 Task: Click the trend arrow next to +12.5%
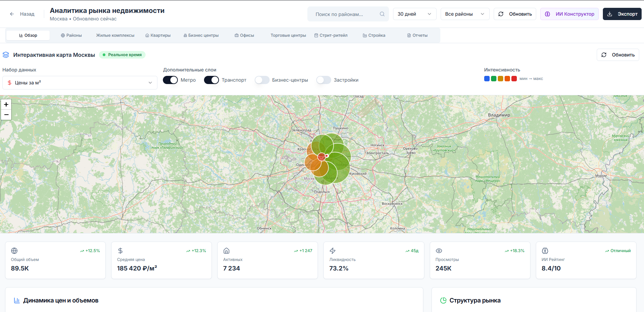click(82, 251)
